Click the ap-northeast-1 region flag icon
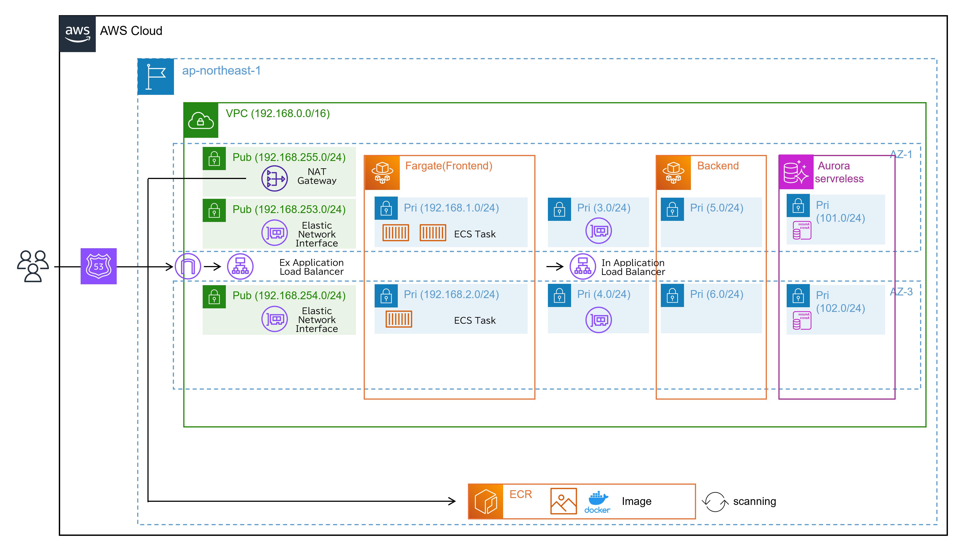980x551 pixels. coord(156,76)
